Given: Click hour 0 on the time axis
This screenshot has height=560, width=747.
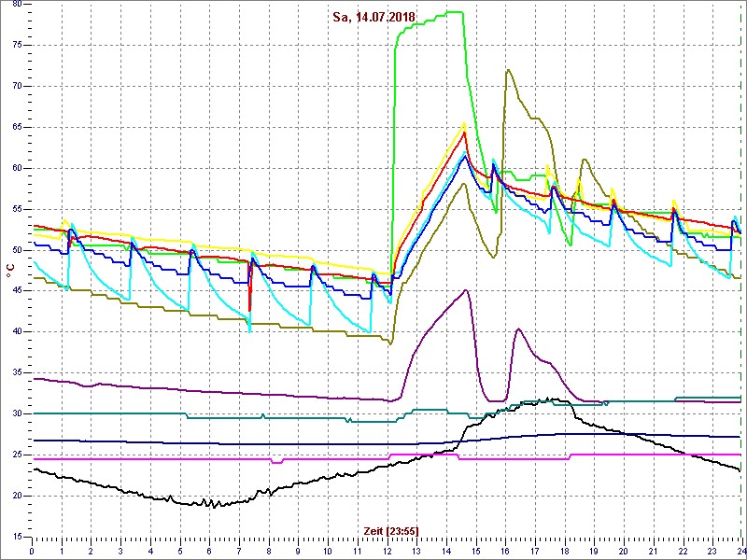Looking at the screenshot, I should click(32, 550).
